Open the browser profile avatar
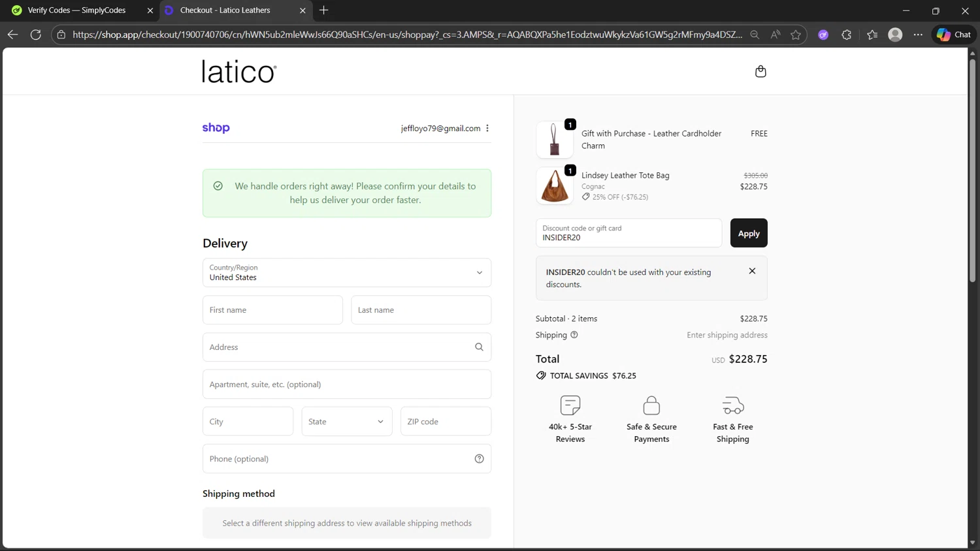The image size is (980, 551). click(x=895, y=35)
